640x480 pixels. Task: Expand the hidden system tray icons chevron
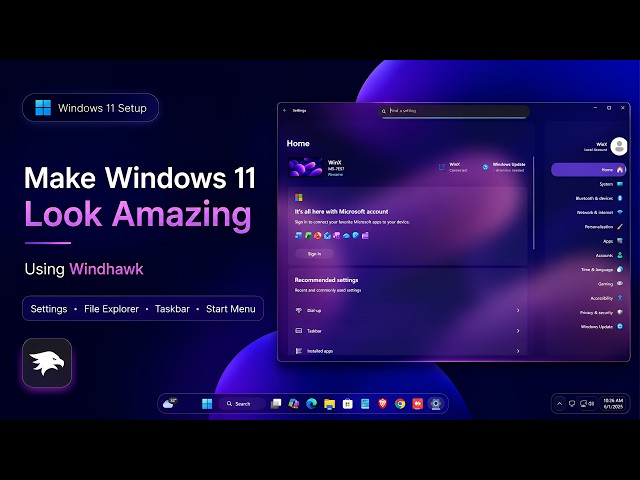tap(560, 404)
